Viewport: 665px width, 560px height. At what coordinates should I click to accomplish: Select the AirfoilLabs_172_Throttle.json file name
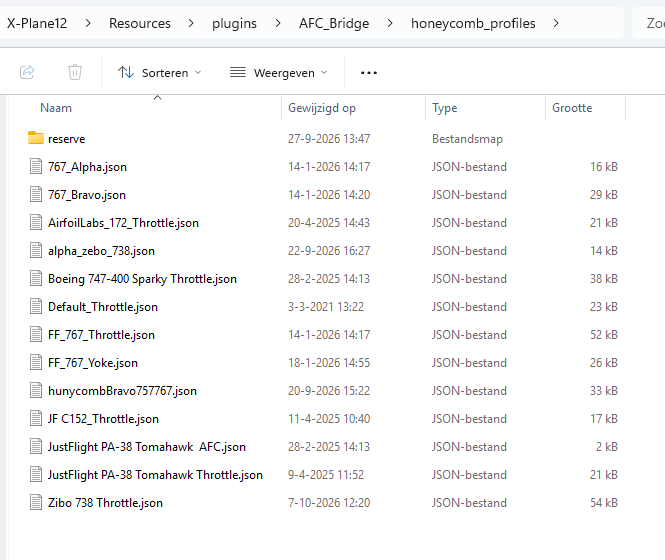click(123, 223)
